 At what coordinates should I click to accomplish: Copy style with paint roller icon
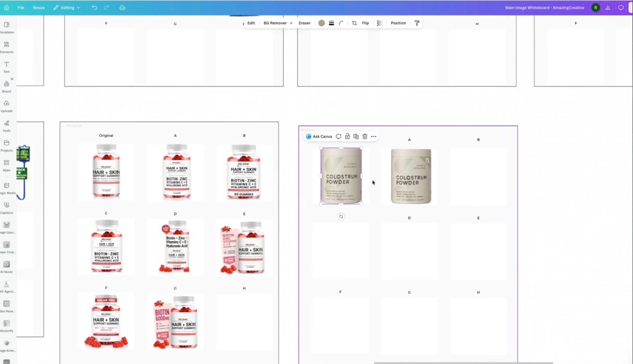pyautogui.click(x=417, y=23)
